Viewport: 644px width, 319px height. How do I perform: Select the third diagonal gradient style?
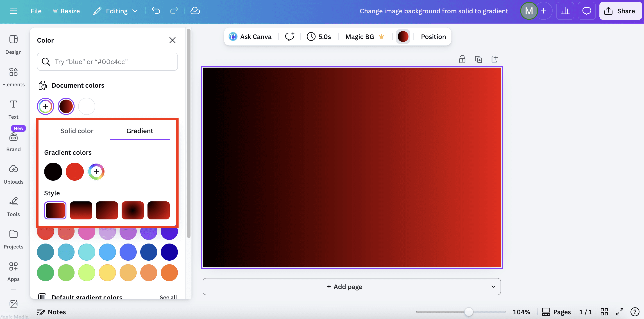tap(107, 210)
